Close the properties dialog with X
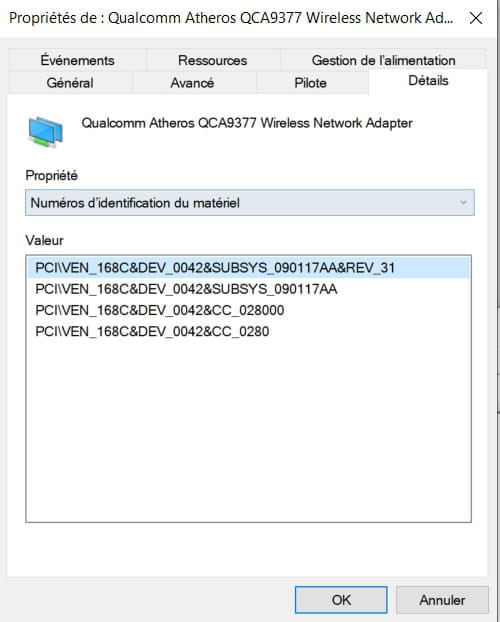This screenshot has width=500, height=622. pyautogui.click(x=475, y=18)
